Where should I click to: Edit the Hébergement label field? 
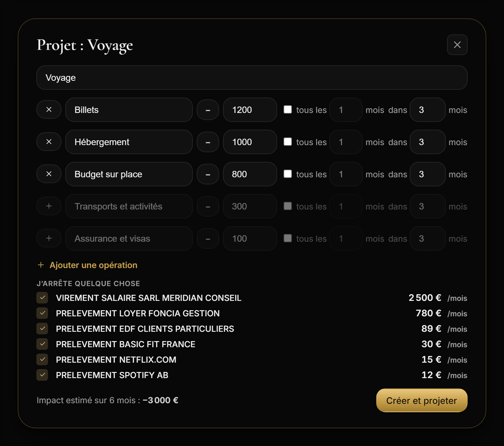(x=129, y=142)
